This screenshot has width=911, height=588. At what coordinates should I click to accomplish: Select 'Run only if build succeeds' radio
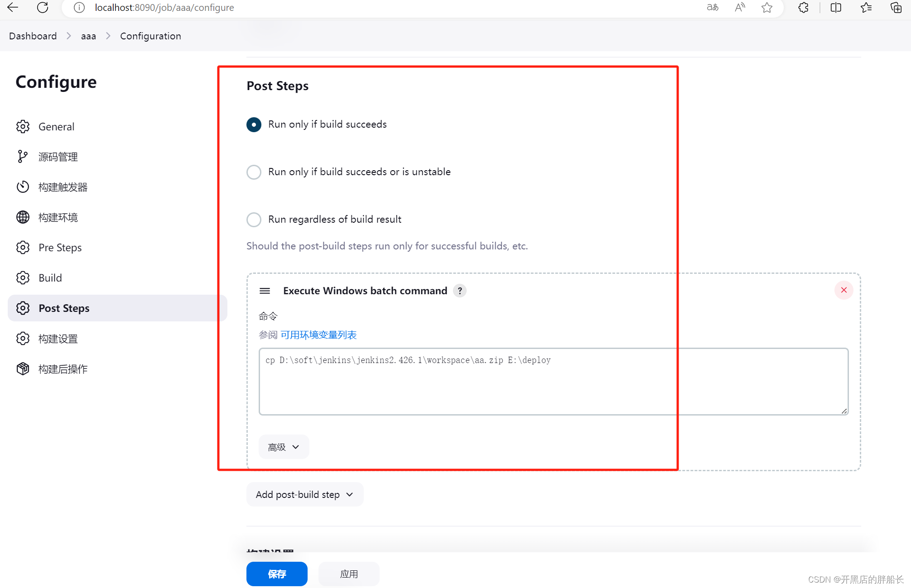(x=254, y=124)
